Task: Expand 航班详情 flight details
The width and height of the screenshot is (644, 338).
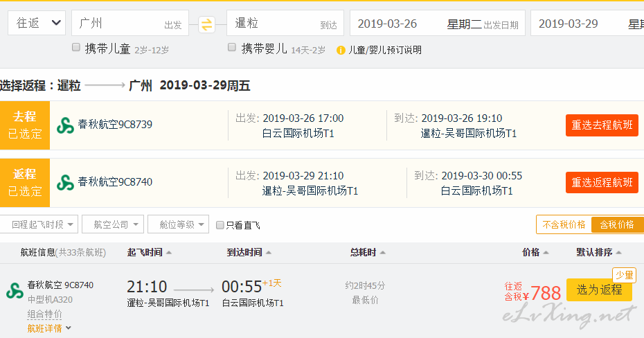Action: click(49, 328)
